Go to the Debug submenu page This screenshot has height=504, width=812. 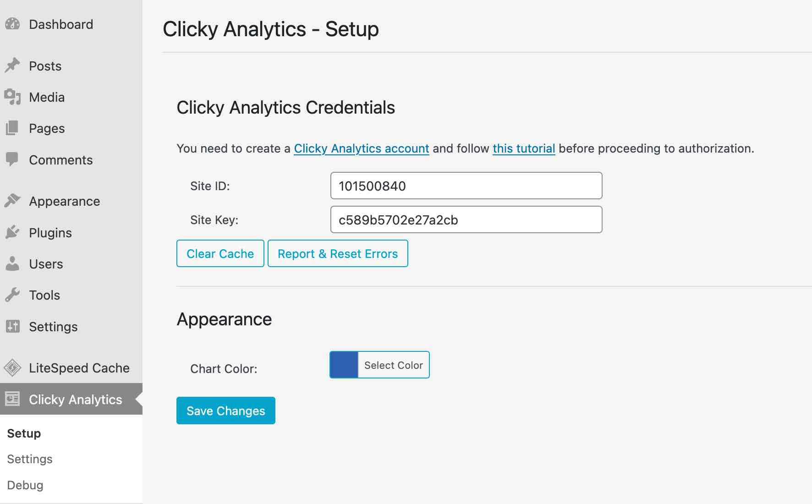[25, 485]
